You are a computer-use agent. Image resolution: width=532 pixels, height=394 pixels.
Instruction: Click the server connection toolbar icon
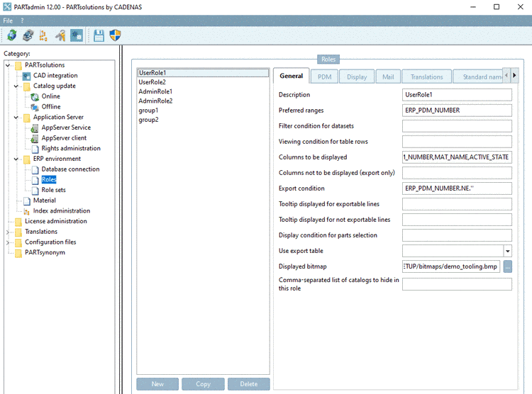(x=28, y=35)
